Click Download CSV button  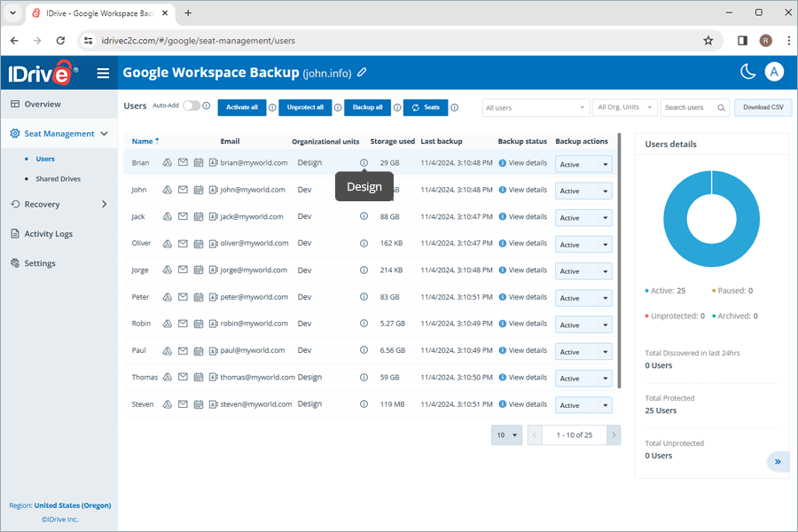[x=763, y=107]
